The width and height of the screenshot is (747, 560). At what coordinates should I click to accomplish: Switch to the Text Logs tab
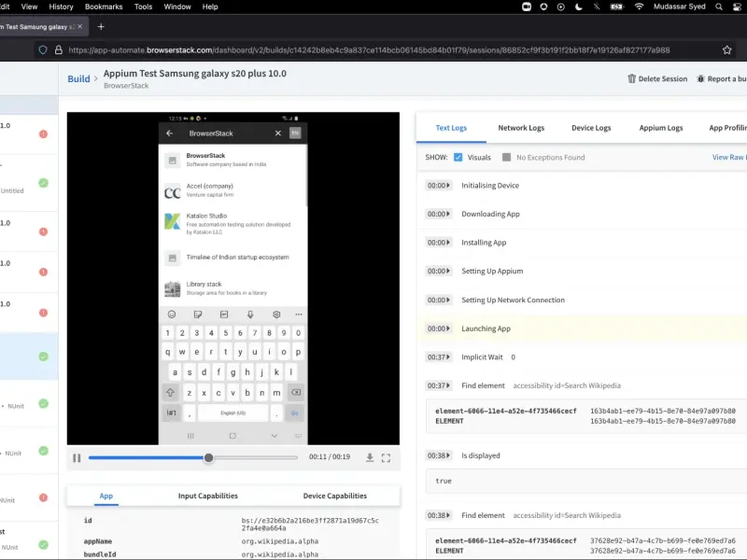(x=451, y=128)
